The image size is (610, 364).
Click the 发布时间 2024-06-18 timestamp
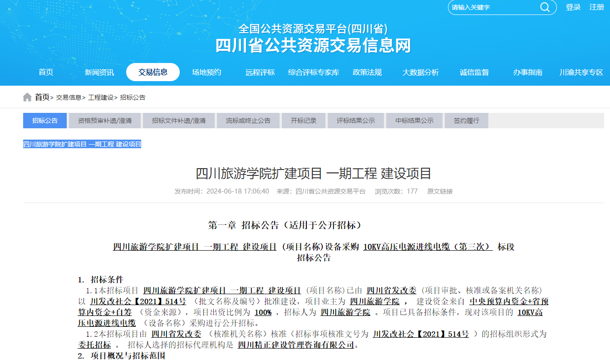pyautogui.click(x=222, y=191)
